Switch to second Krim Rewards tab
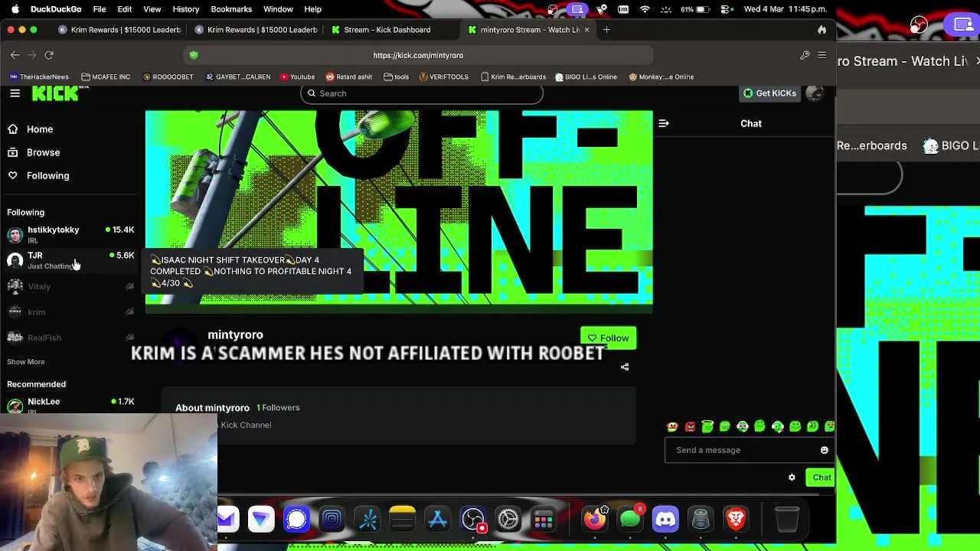The height and width of the screenshot is (551, 980). point(256,30)
